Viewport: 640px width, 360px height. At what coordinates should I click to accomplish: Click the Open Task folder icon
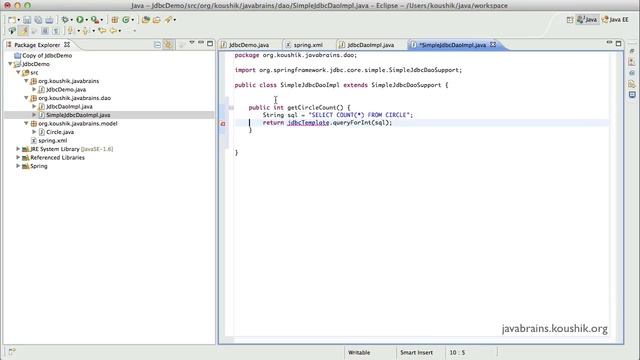click(156, 20)
